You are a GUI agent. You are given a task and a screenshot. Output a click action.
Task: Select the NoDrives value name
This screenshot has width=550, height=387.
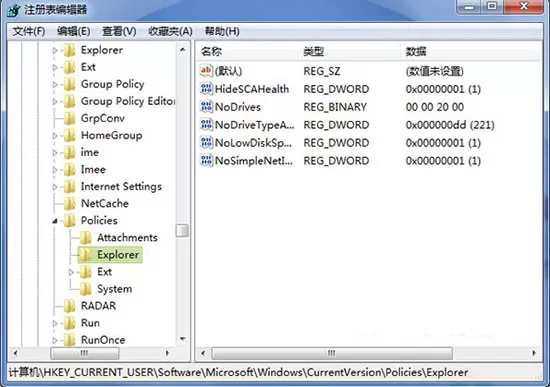[x=238, y=107]
